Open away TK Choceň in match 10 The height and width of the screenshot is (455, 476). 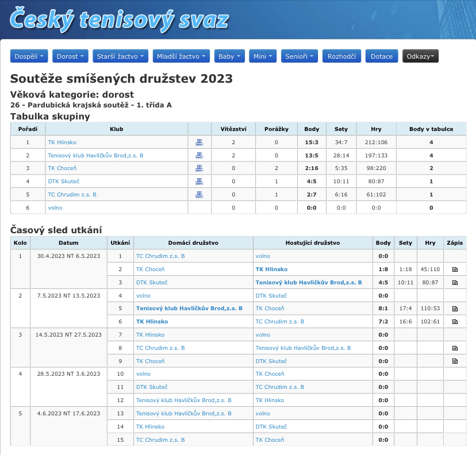pyautogui.click(x=270, y=374)
